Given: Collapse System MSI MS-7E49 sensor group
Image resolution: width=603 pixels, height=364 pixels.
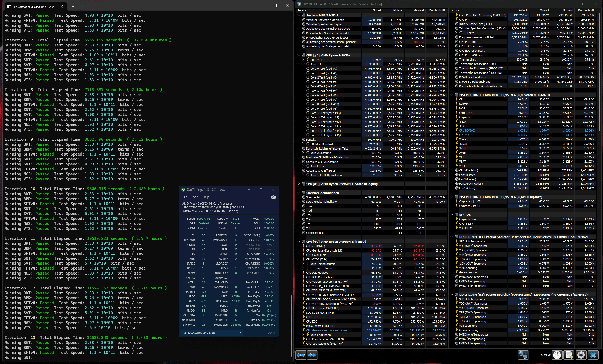Looking at the screenshot, I should point(299,15).
